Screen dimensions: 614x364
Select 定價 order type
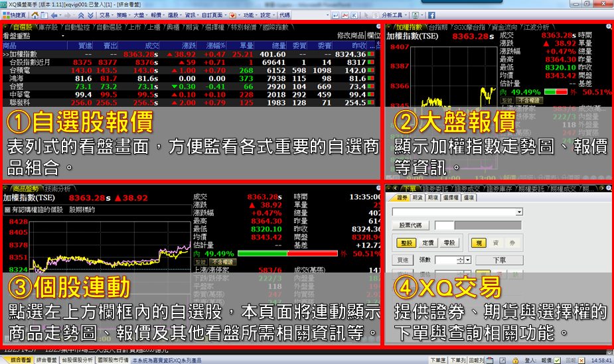(427, 243)
